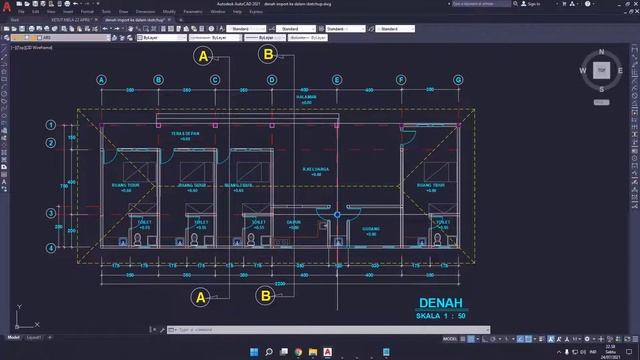Open File Explorer from taskbar

313,352
